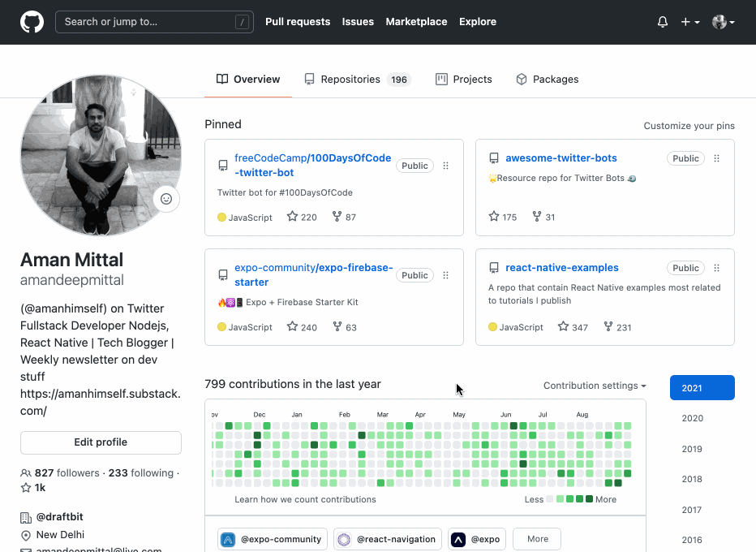Click the 220 stars count on 100DaysOfCode-twitter-bot
The image size is (756, 552).
click(x=302, y=217)
